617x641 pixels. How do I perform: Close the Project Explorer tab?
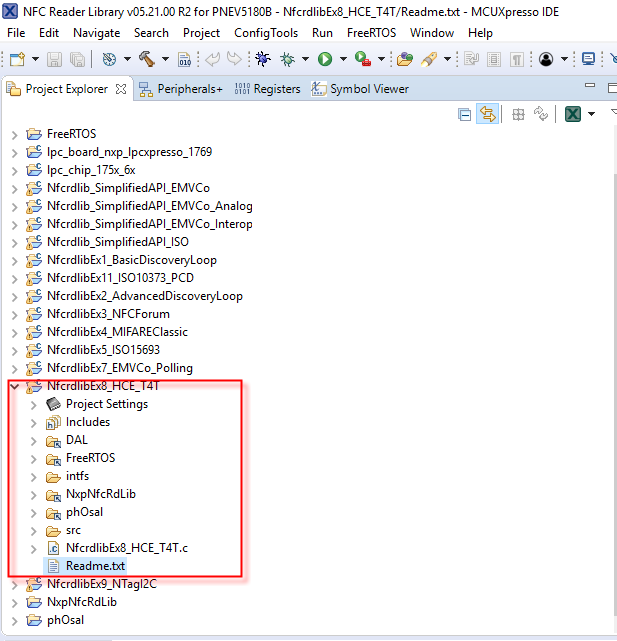121,89
